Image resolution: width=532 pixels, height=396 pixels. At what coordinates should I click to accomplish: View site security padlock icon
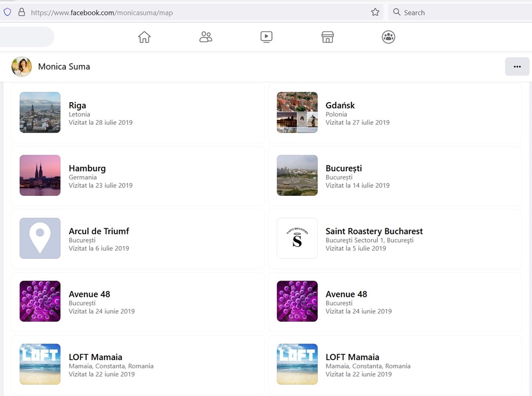coord(21,12)
